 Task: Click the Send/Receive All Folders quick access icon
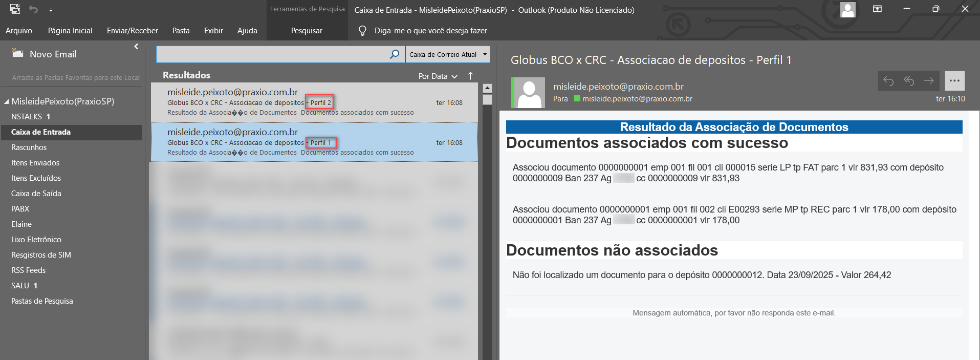pos(15,9)
